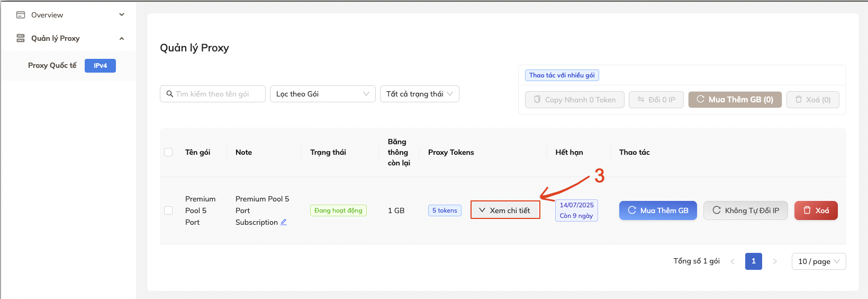The width and height of the screenshot is (868, 299).
Task: Click the pencil edit icon beside Note
Action: point(284,222)
